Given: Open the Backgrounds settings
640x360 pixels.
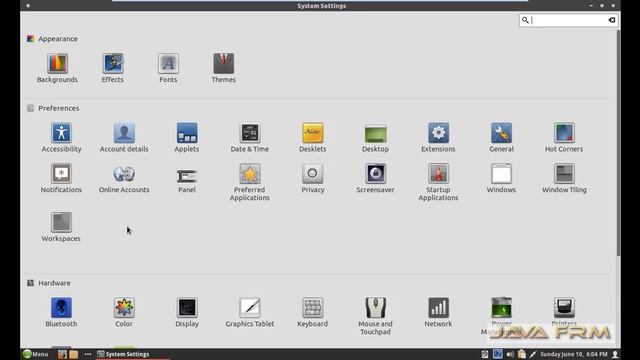Looking at the screenshot, I should coord(57,68).
